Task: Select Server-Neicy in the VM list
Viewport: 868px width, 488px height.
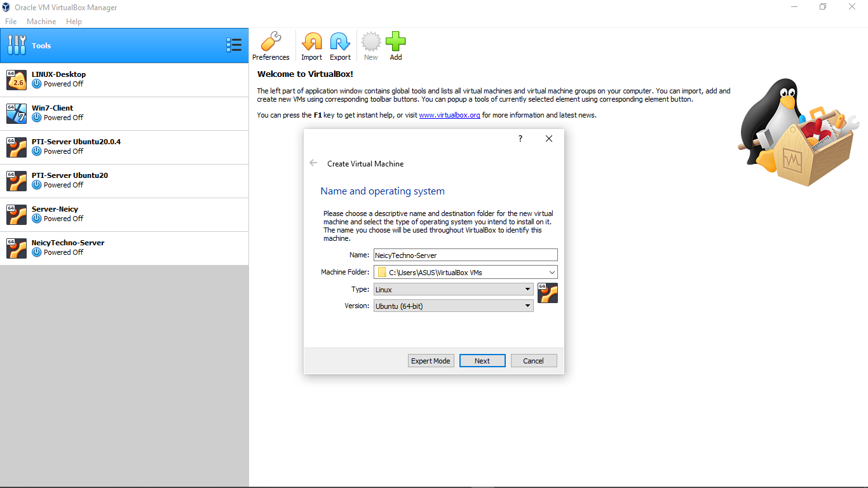Action: click(124, 215)
